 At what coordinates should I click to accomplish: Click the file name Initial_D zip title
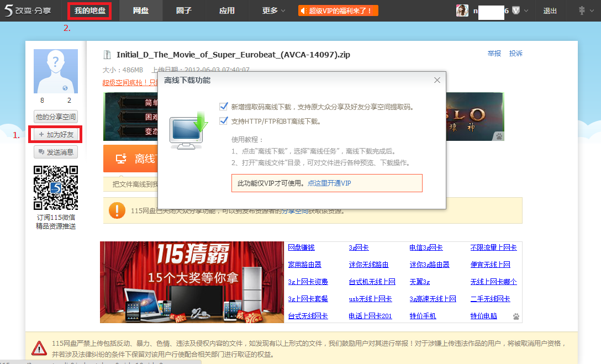(233, 55)
